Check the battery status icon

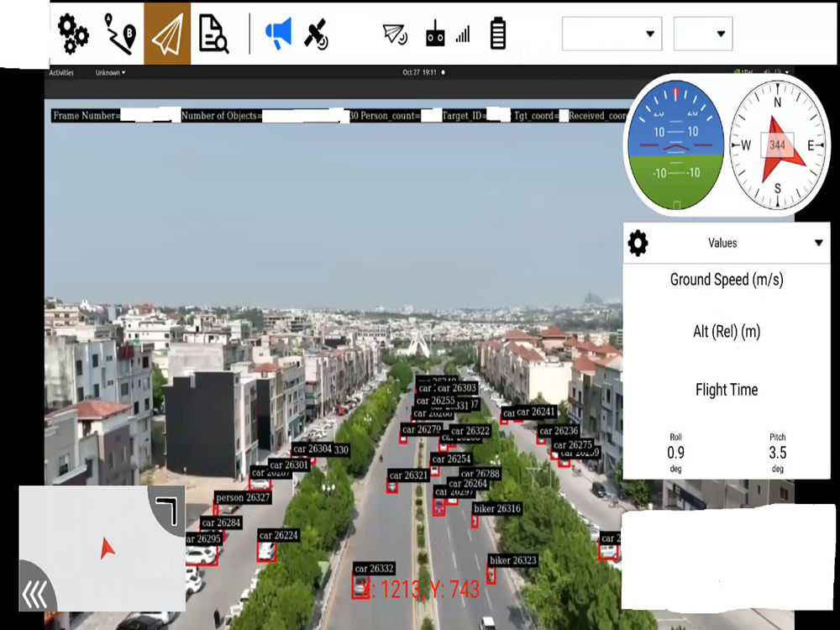(x=497, y=34)
